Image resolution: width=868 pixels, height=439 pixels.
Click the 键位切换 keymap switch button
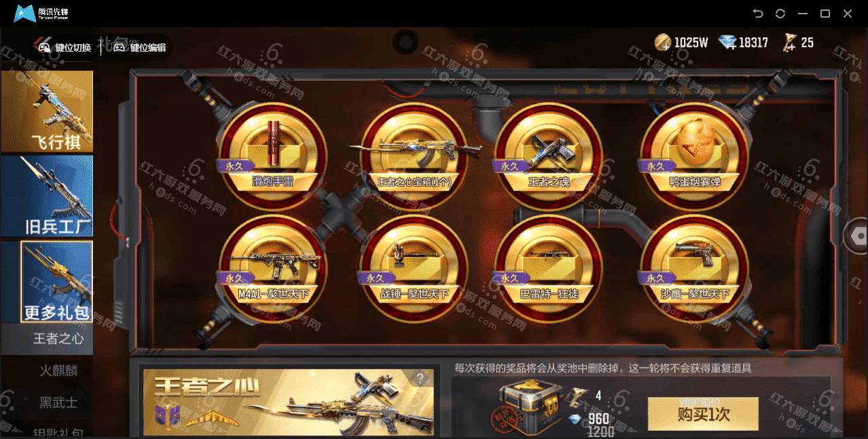[x=65, y=48]
